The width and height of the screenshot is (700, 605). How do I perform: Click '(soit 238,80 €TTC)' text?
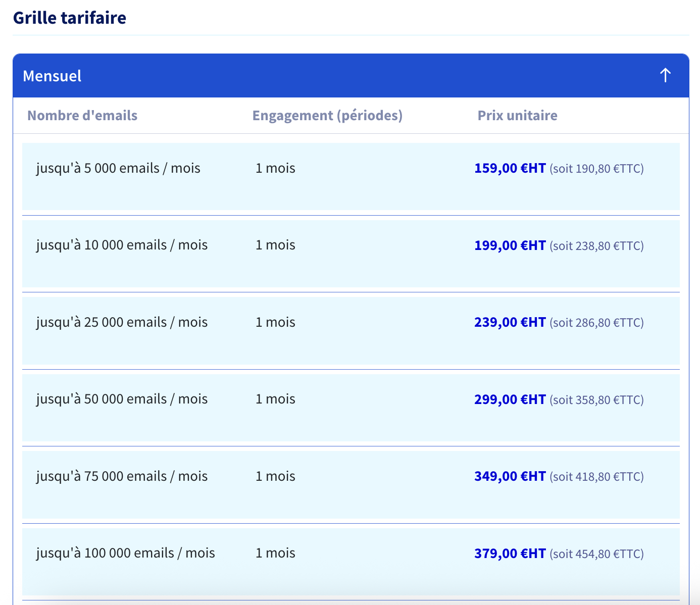tap(597, 246)
